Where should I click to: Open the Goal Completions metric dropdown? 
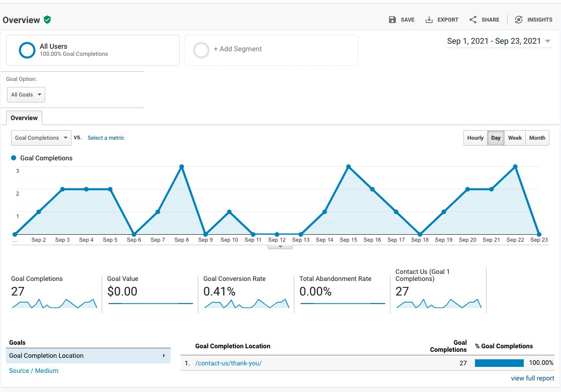point(41,138)
